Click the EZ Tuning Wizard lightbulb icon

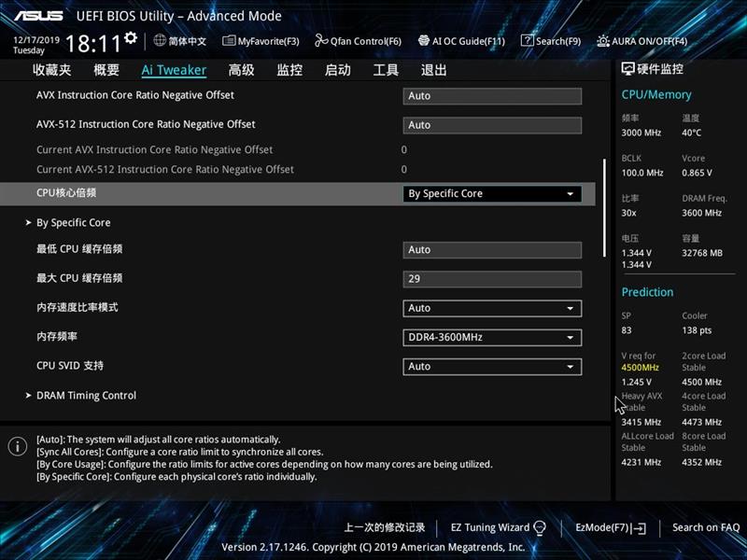pos(540,527)
